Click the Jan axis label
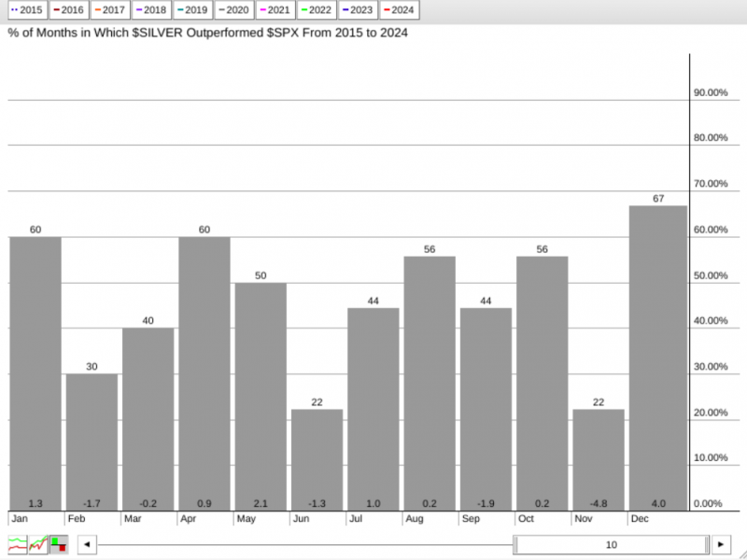Viewport: 747px width, 560px height. 20,519
